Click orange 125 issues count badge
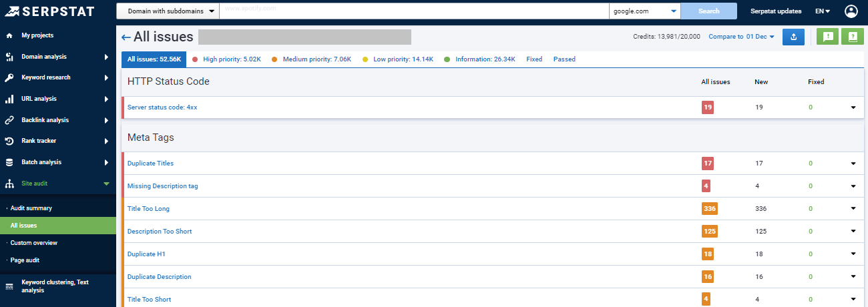Image resolution: width=868 pixels, height=307 pixels. coord(709,232)
